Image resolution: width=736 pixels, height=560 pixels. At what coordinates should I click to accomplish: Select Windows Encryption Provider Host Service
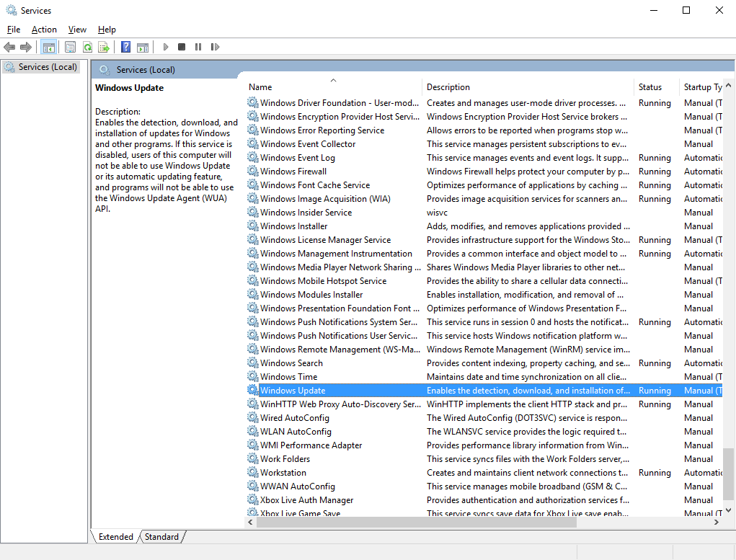[x=484, y=117]
